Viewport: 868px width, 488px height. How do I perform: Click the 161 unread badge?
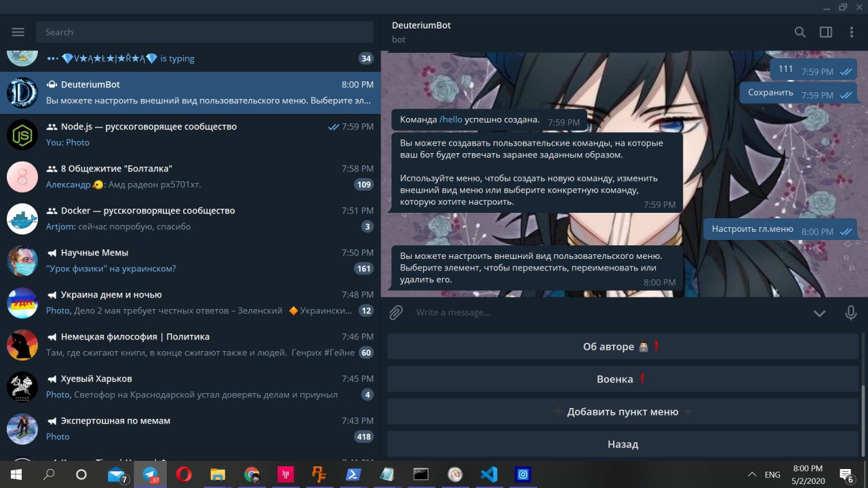click(x=364, y=268)
